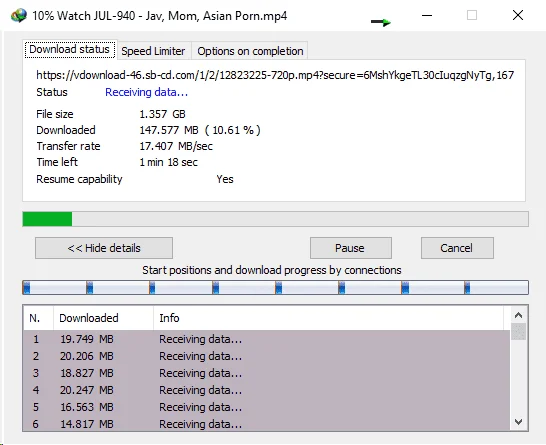
Task: Click the Info column header
Action: tap(328, 318)
